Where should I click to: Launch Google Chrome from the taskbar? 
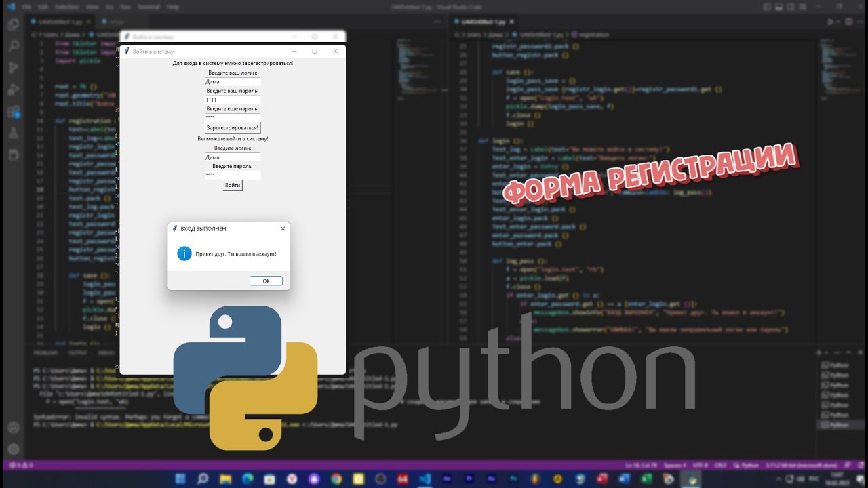tap(336, 479)
